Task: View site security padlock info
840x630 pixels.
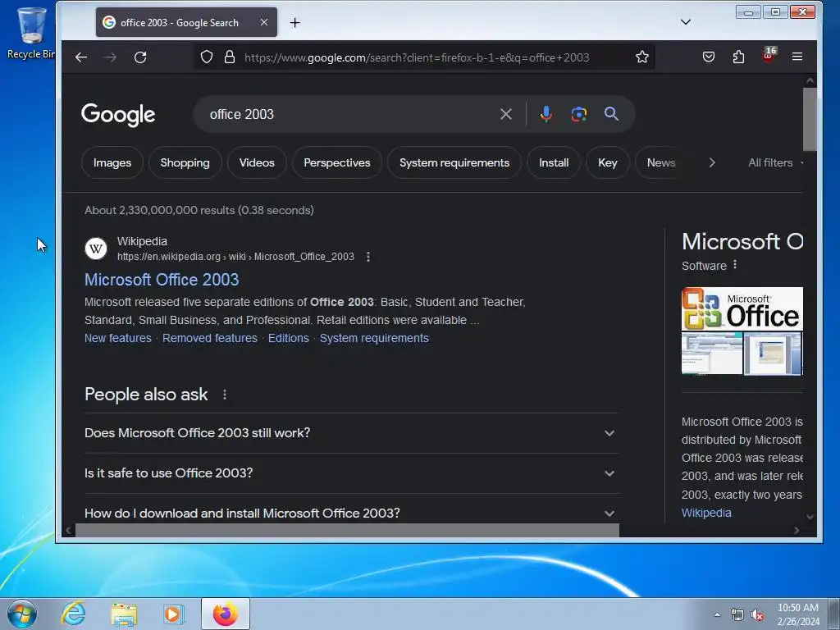Action: coord(230,57)
